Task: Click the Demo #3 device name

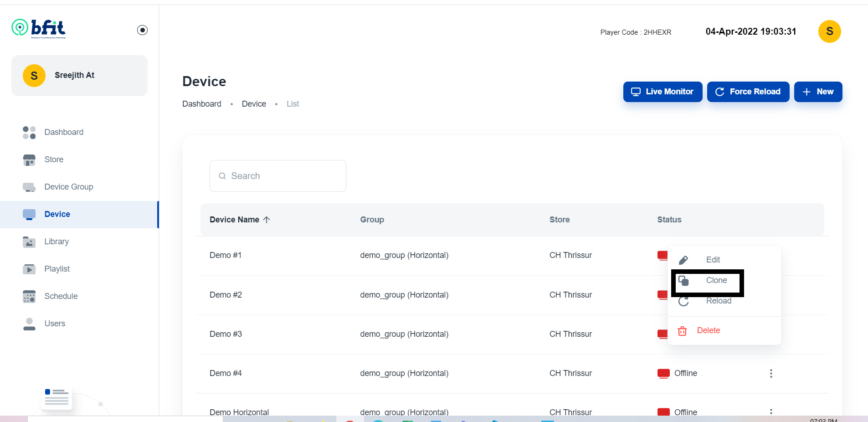Action: click(226, 334)
